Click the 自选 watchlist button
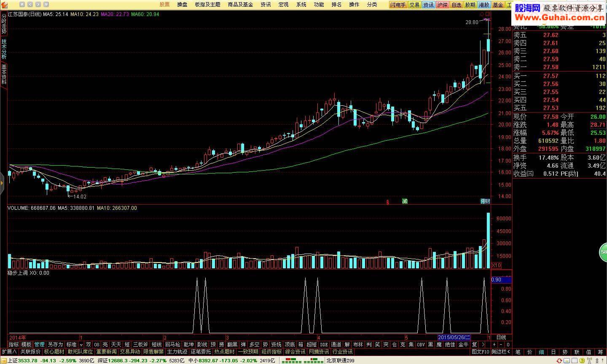607x364 pixels. click(456, 5)
